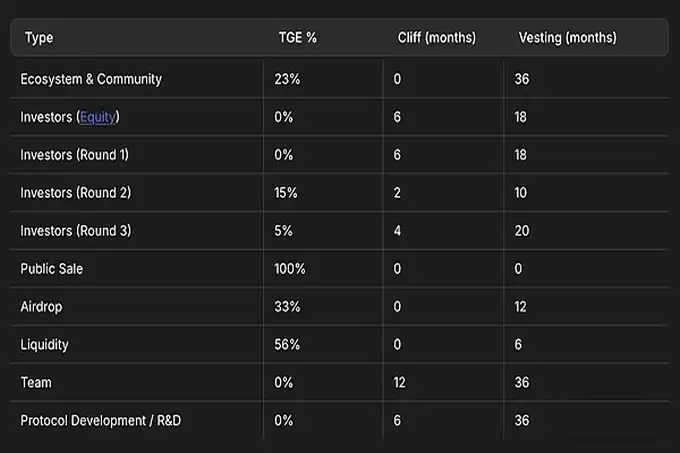Click the Equity link in Investors row
The width and height of the screenshot is (680, 453).
point(98,117)
